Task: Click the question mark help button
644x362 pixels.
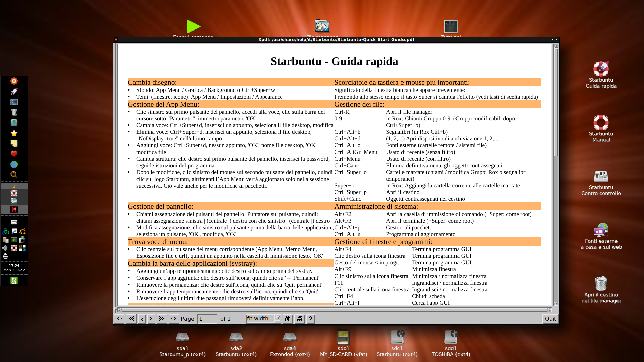Action: click(x=311, y=319)
